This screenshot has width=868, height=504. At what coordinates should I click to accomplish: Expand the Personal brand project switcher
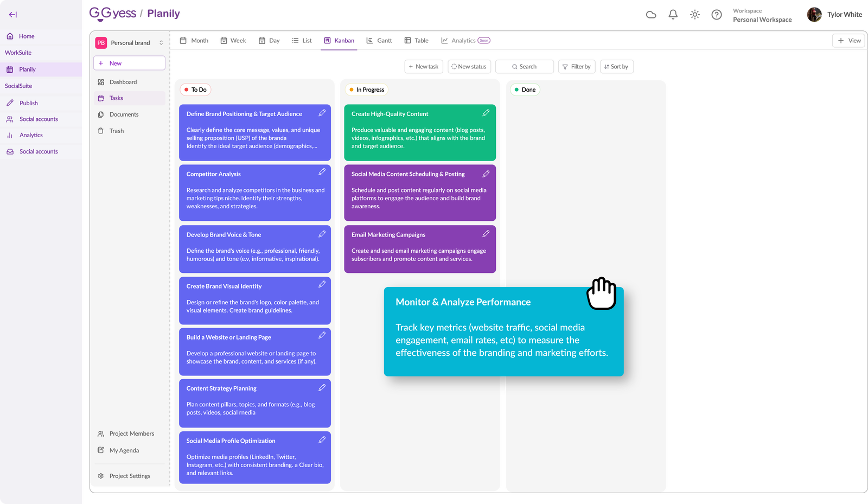[161, 43]
